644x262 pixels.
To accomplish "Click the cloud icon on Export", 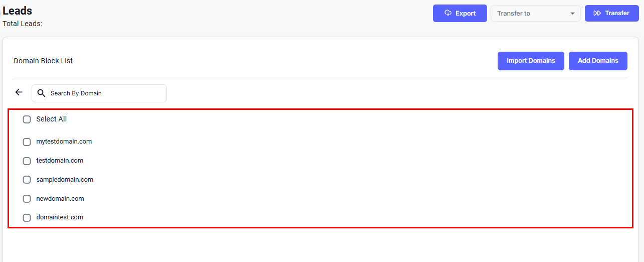I will (448, 13).
